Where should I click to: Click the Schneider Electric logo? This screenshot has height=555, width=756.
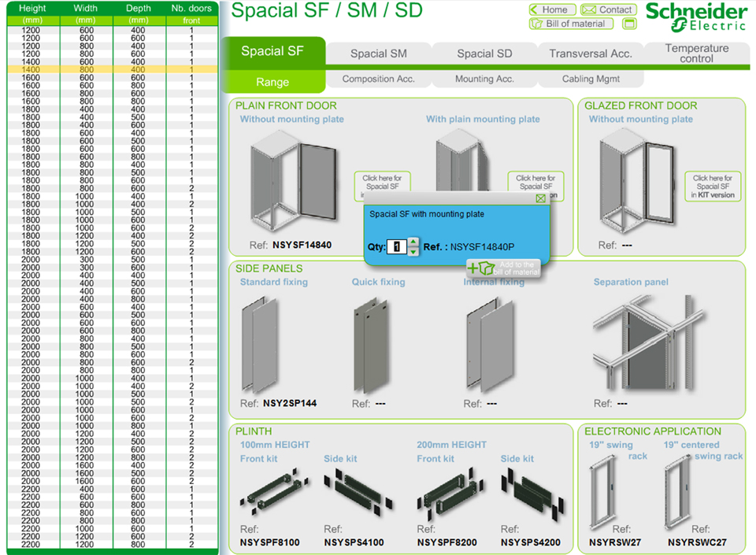(696, 17)
